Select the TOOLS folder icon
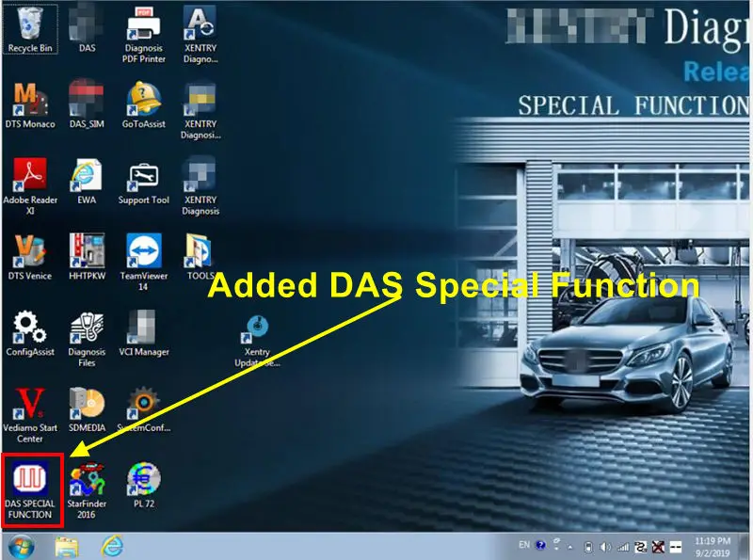753x560 pixels. (200, 258)
